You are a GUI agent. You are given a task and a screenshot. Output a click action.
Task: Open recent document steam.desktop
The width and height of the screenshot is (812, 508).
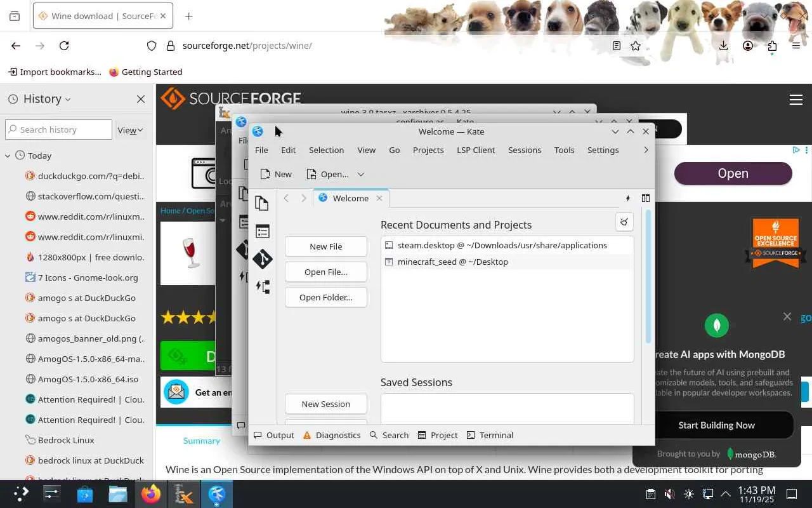507,245
